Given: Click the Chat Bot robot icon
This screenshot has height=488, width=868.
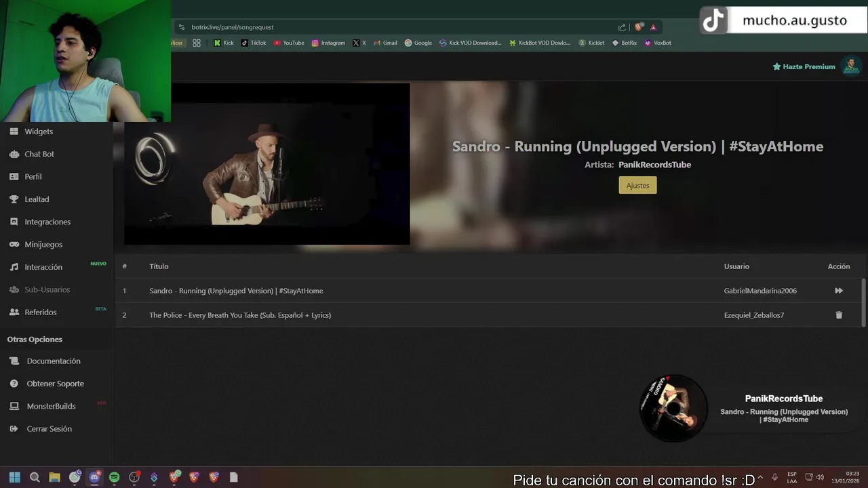Looking at the screenshot, I should (14, 154).
